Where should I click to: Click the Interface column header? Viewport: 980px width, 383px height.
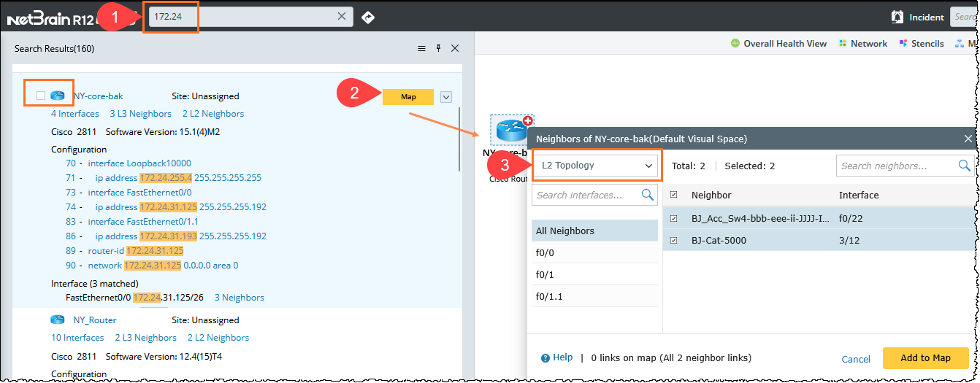859,195
